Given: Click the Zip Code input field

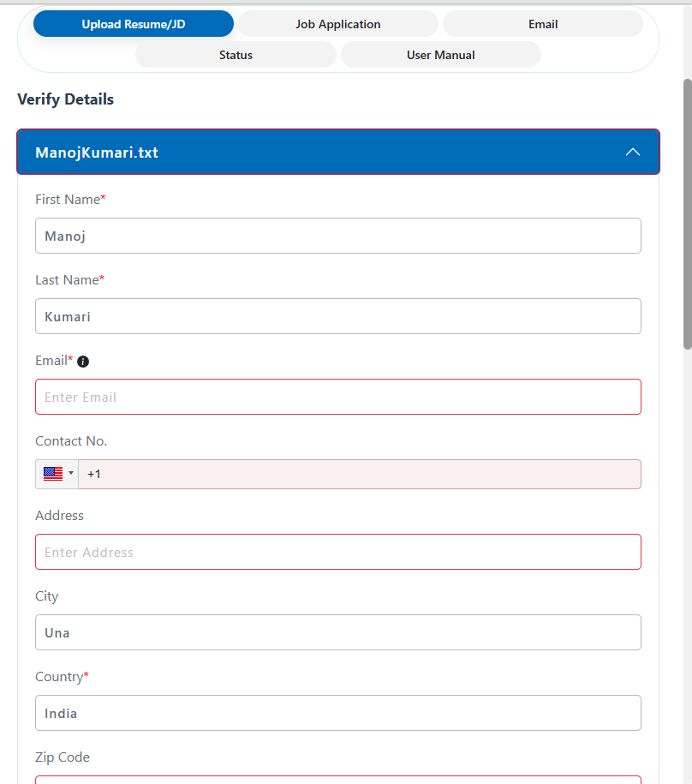Looking at the screenshot, I should click(x=338, y=779).
